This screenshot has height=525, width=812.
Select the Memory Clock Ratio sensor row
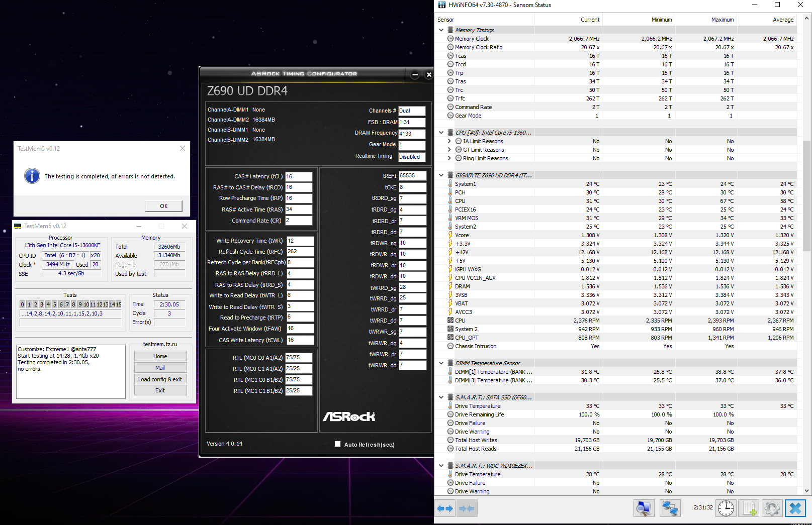[616, 47]
